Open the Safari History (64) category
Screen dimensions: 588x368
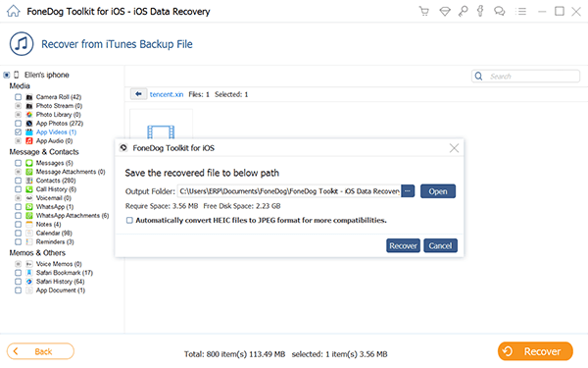pyautogui.click(x=60, y=282)
